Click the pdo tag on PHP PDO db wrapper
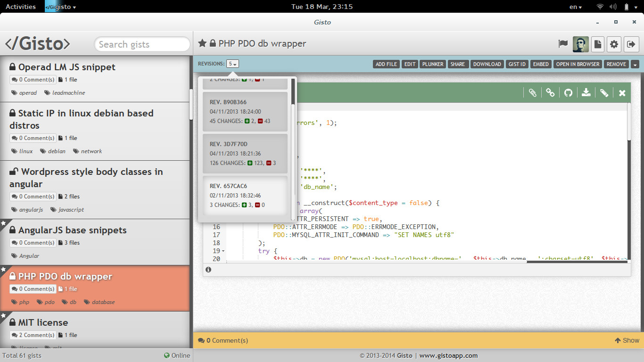Image resolution: width=644 pixels, height=362 pixels. [x=45, y=302]
